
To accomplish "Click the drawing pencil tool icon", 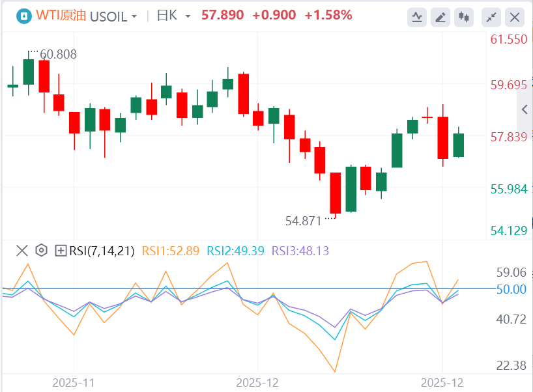I will click(x=441, y=16).
